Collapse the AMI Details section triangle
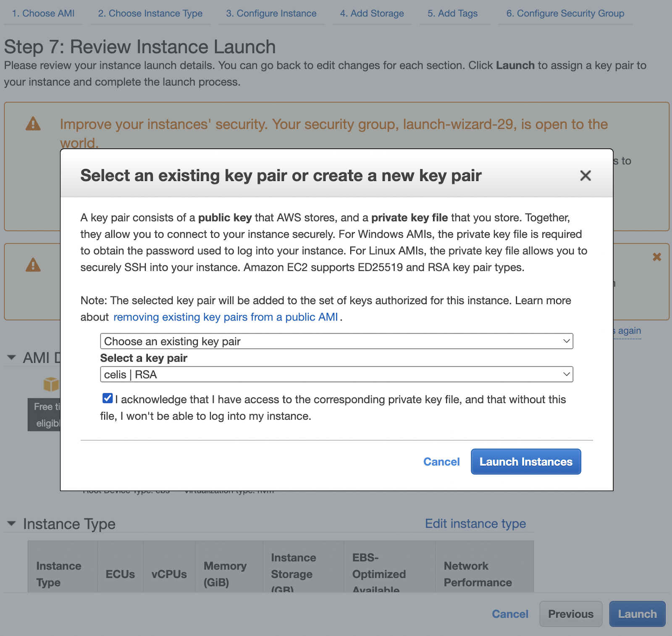This screenshot has height=636, width=672. point(11,358)
